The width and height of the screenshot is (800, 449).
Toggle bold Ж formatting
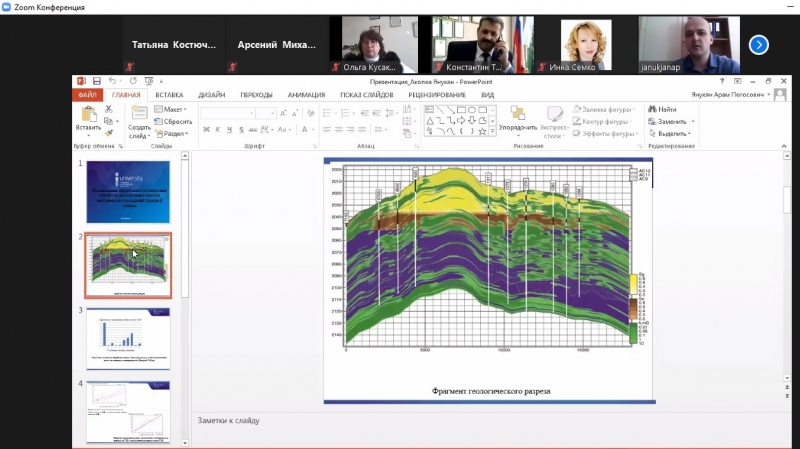(x=205, y=129)
